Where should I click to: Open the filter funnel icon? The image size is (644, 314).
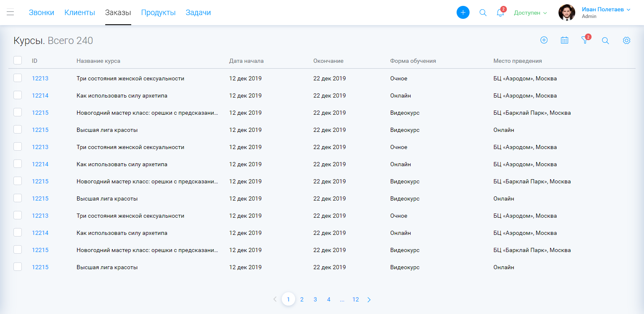pyautogui.click(x=585, y=40)
